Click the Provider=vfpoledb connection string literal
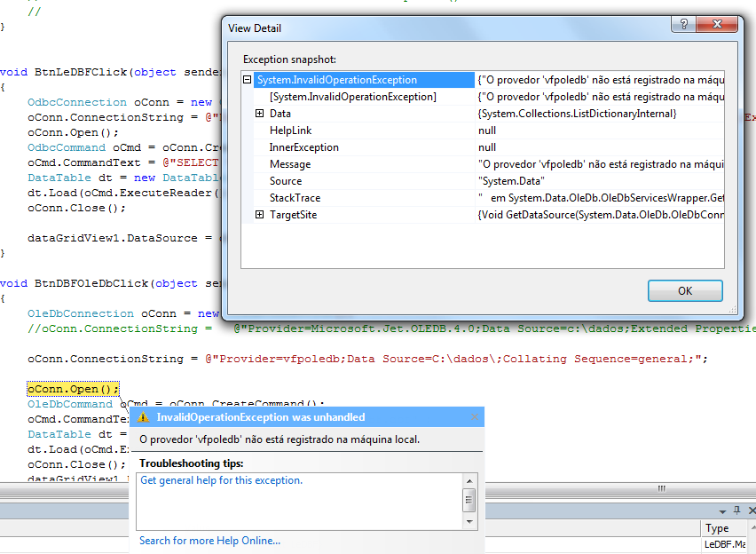The height and width of the screenshot is (554, 756). pos(456,359)
